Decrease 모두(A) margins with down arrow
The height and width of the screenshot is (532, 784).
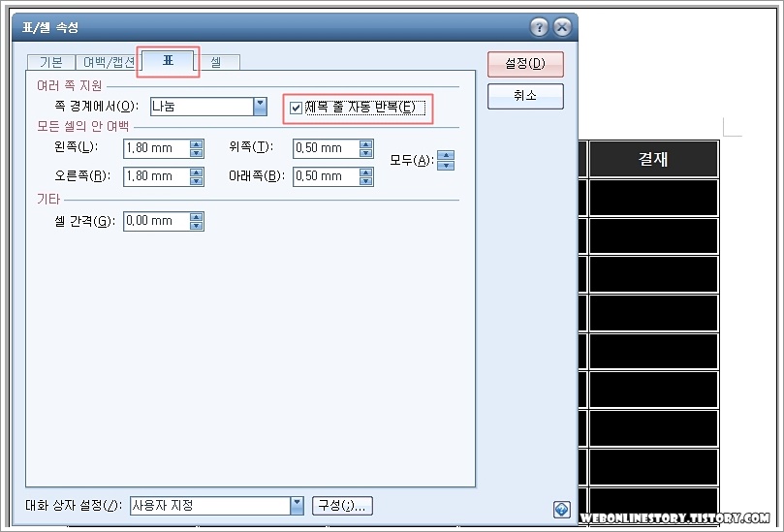pos(446,165)
